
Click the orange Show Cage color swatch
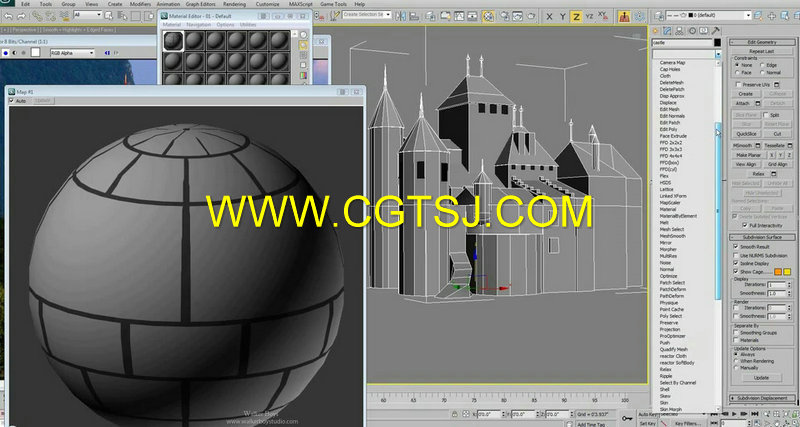coord(778,272)
